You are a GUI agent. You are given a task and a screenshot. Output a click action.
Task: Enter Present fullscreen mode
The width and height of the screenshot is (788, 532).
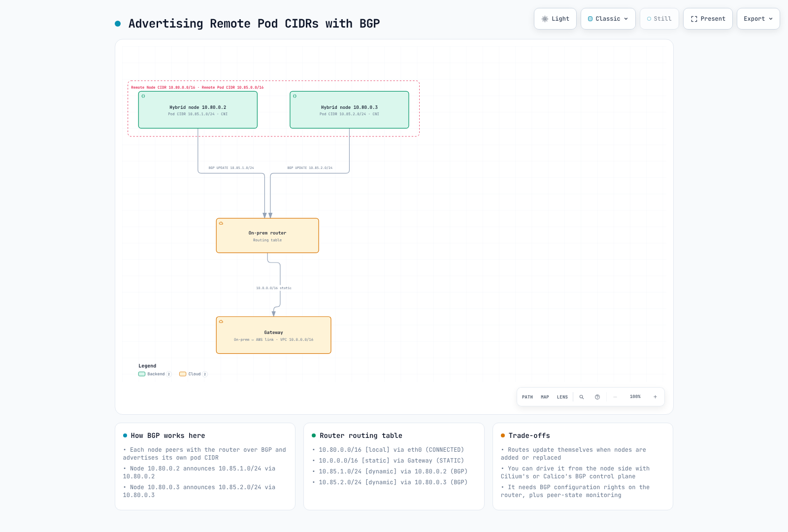tap(708, 19)
